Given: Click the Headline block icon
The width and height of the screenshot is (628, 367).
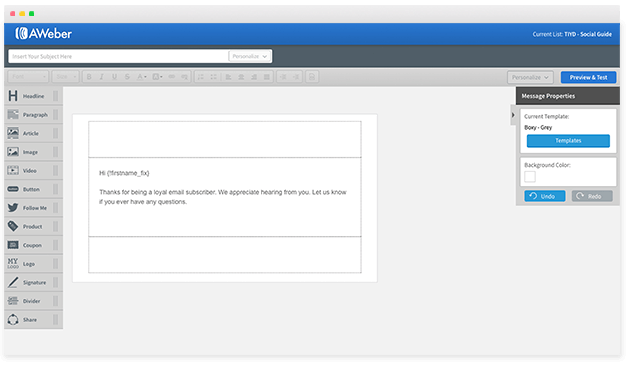Looking at the screenshot, I should pyautogui.click(x=13, y=96).
